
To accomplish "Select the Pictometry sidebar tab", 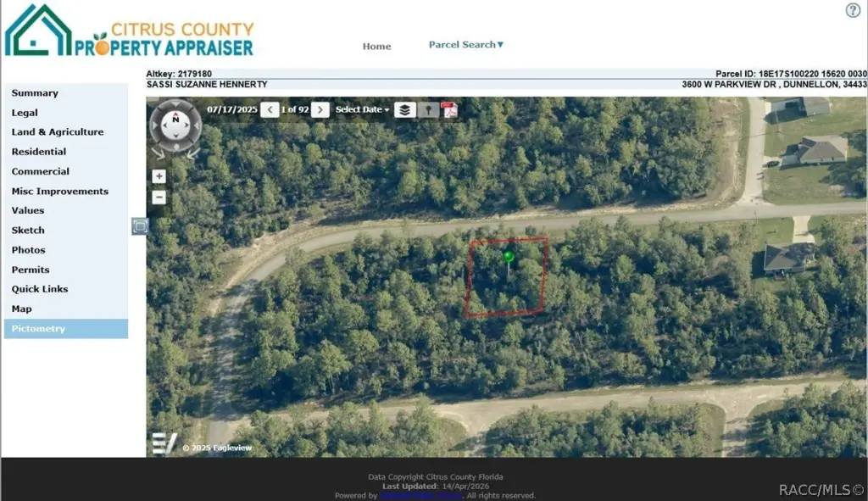I will 66,328.
